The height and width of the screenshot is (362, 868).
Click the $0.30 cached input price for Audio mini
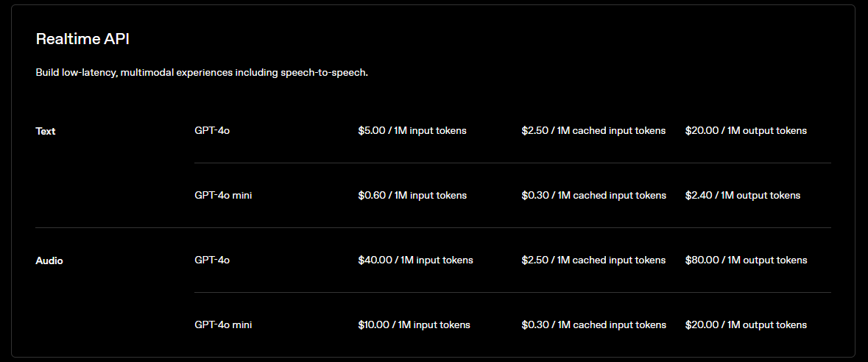tap(594, 325)
